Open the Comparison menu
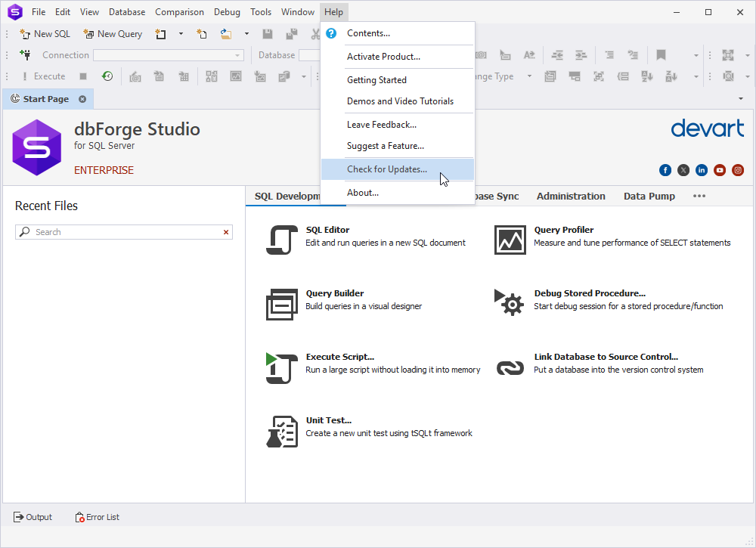The width and height of the screenshot is (756, 548). 179,12
